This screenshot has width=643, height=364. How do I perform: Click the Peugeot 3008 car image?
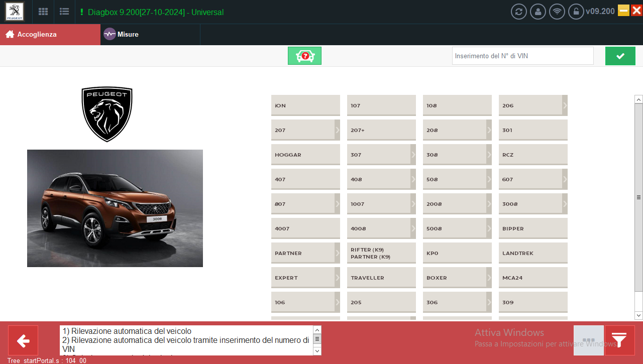pyautogui.click(x=115, y=208)
